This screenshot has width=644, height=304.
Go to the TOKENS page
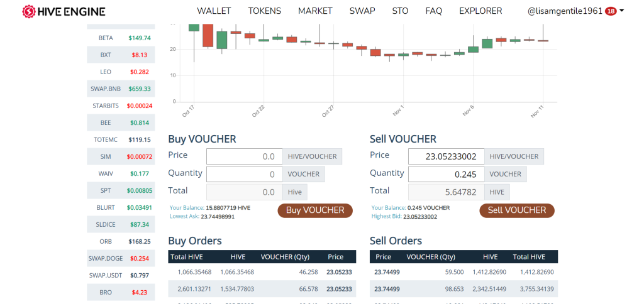265,11
